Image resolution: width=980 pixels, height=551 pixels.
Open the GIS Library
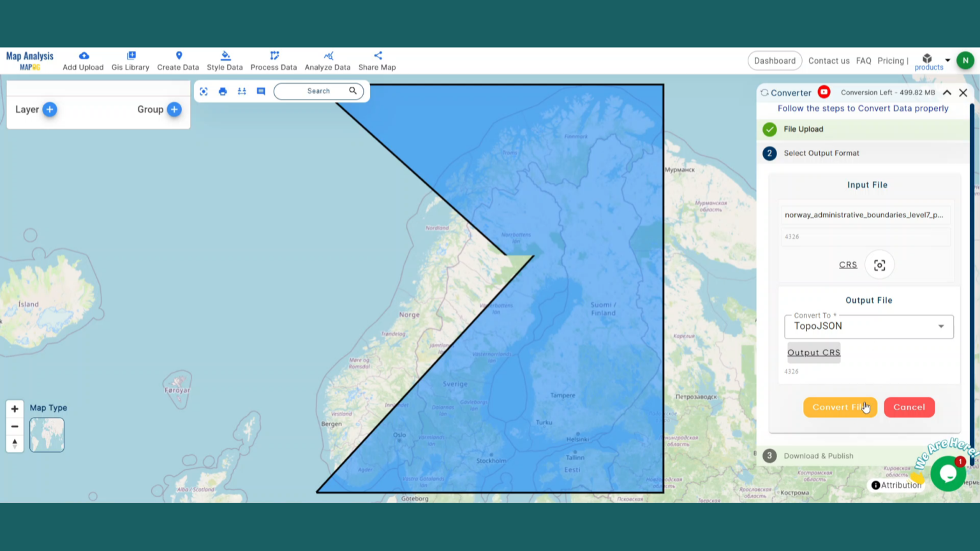pyautogui.click(x=130, y=60)
